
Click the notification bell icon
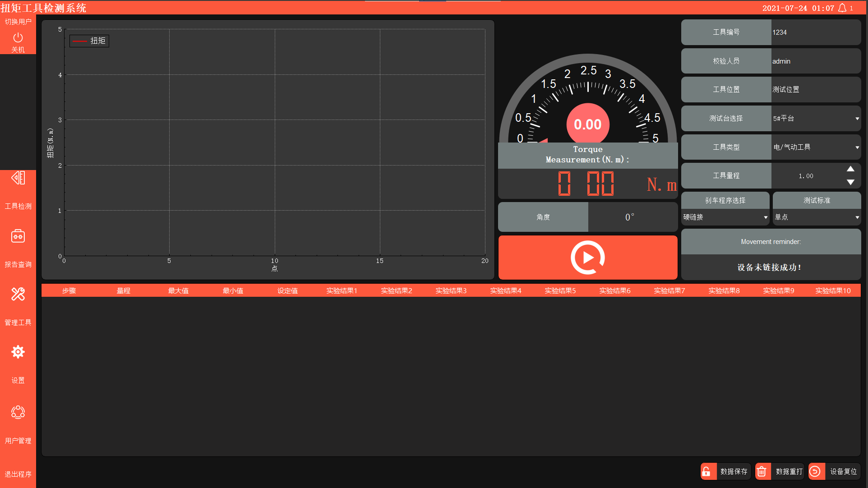[842, 8]
